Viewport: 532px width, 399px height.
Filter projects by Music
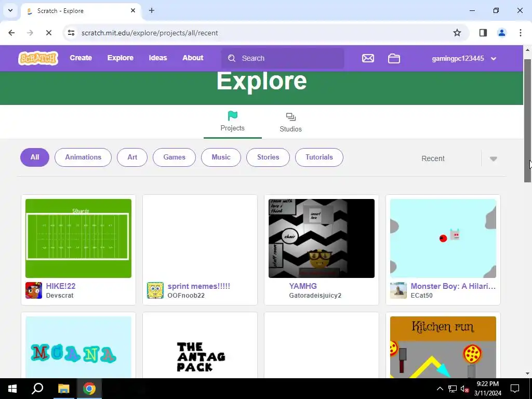pyautogui.click(x=221, y=157)
